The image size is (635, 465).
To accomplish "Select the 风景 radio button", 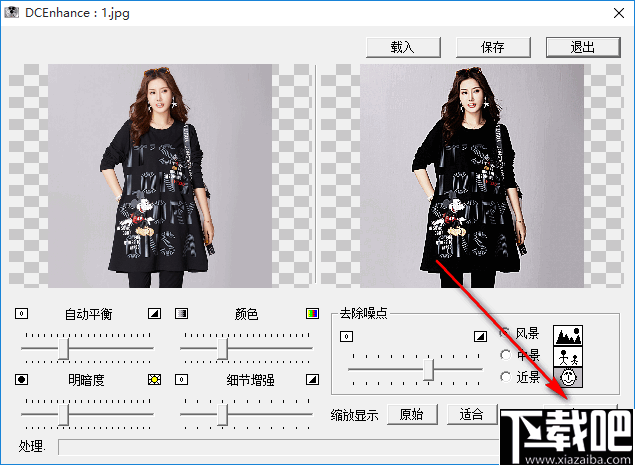I will [505, 333].
